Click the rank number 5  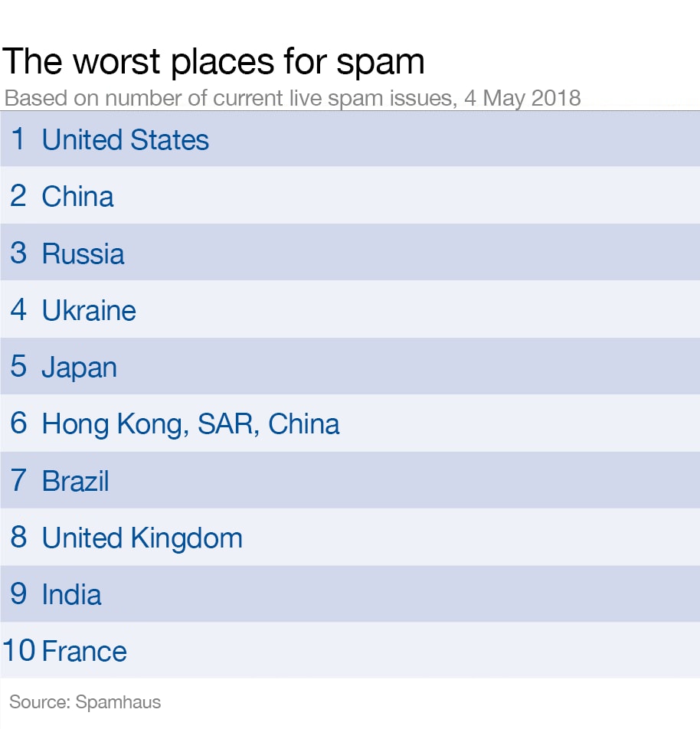(x=18, y=366)
